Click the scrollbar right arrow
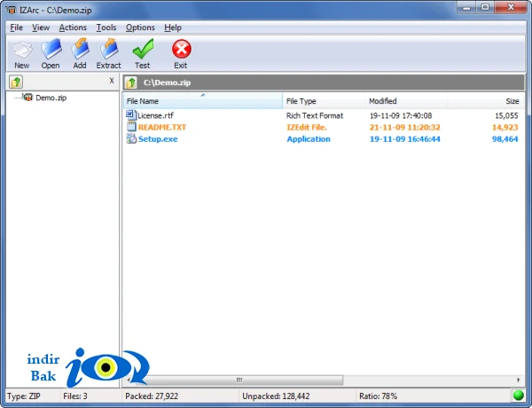Viewport: 532px width, 408px height. [x=519, y=380]
